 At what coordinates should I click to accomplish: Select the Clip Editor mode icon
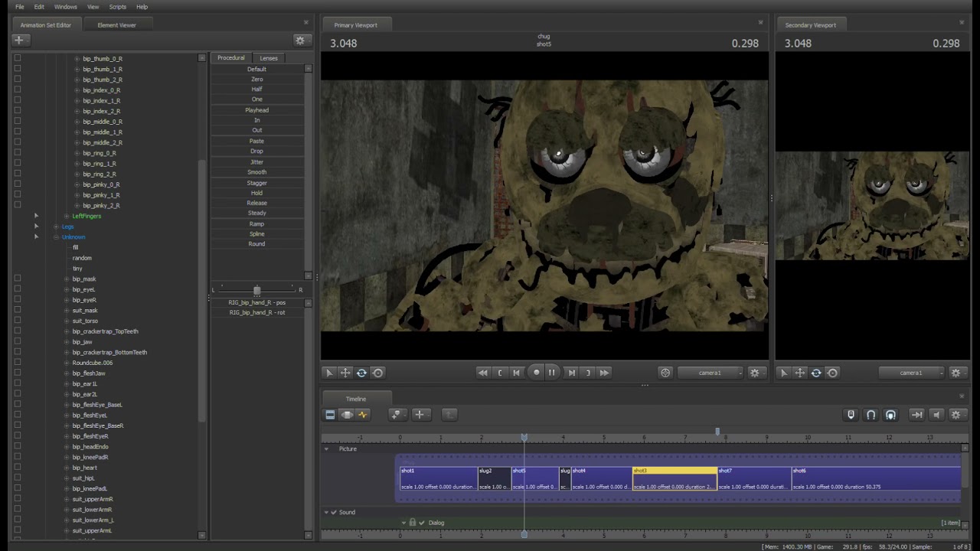click(x=330, y=415)
